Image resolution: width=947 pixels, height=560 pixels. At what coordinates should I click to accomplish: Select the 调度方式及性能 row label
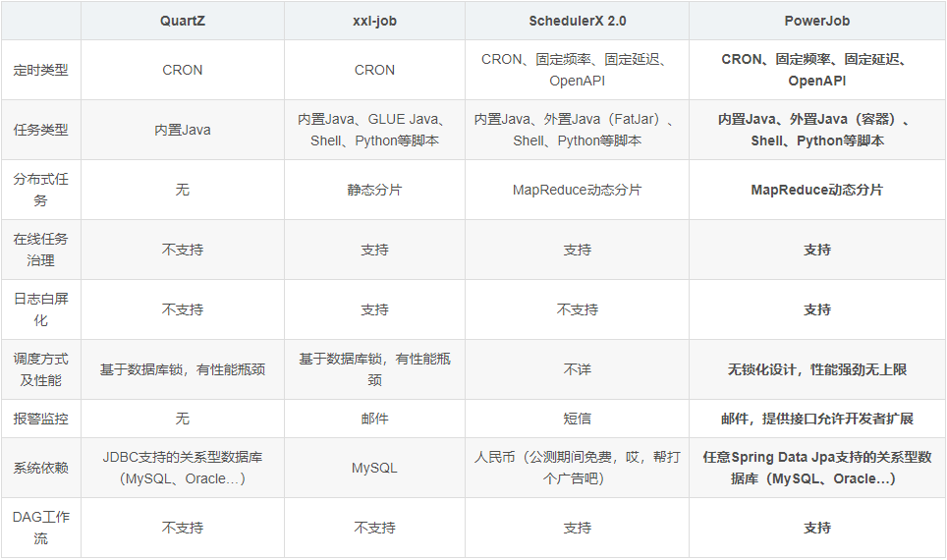40,369
